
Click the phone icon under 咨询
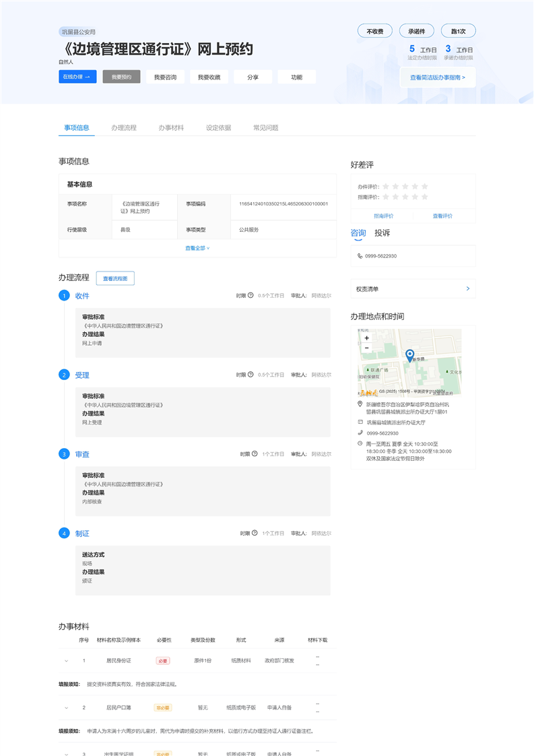[360, 256]
